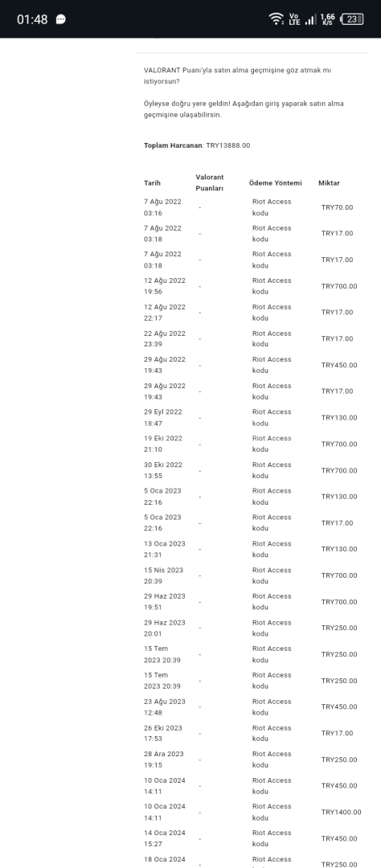The height and width of the screenshot is (868, 381).
Task: Tap the network speed K/S indicator
Action: 327,18
